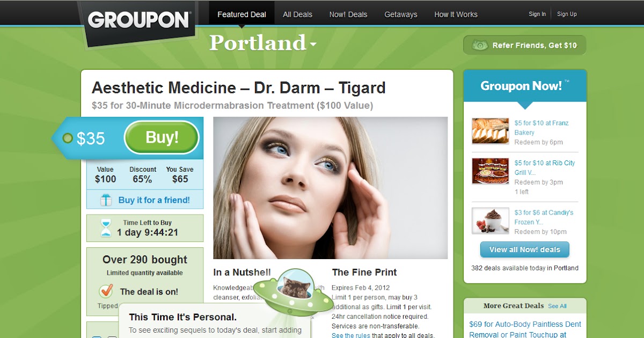Open the Candiy's Frozen Yogurt thumbnail
644x338 pixels.
tap(491, 221)
